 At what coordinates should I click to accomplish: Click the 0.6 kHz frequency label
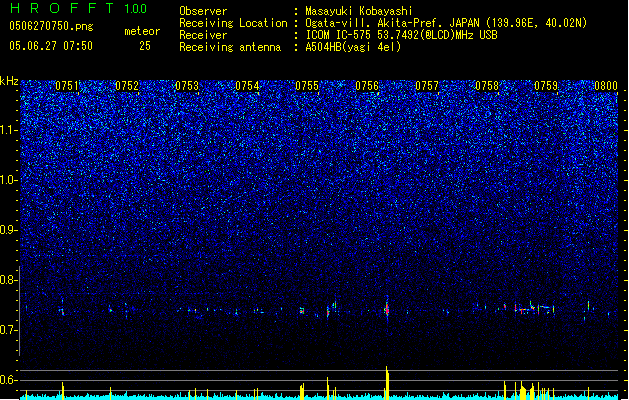pyautogui.click(x=8, y=380)
